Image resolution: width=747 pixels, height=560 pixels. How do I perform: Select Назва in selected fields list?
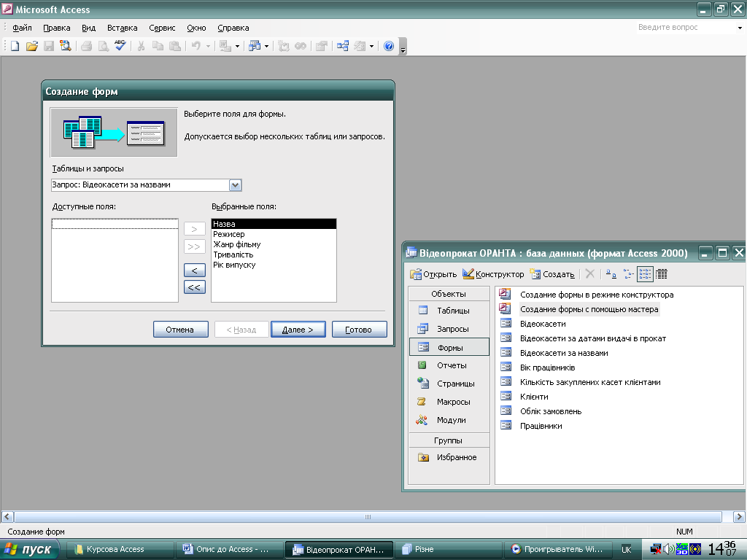[x=274, y=224]
